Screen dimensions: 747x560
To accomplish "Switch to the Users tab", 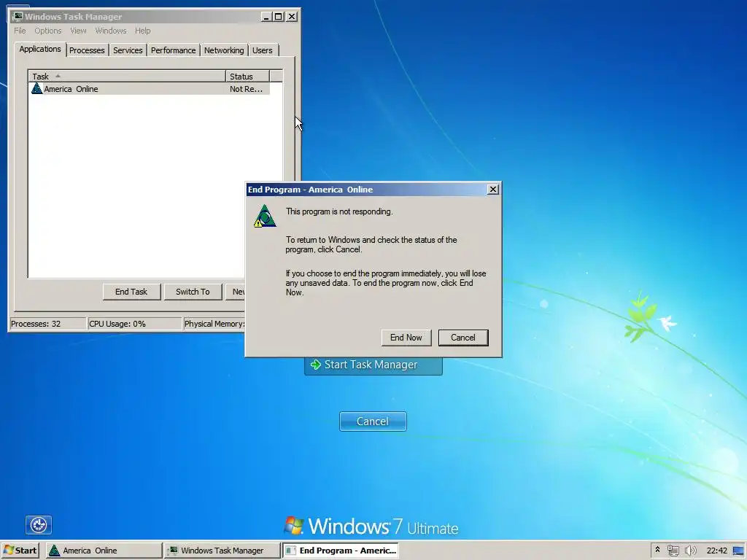I will [x=263, y=50].
